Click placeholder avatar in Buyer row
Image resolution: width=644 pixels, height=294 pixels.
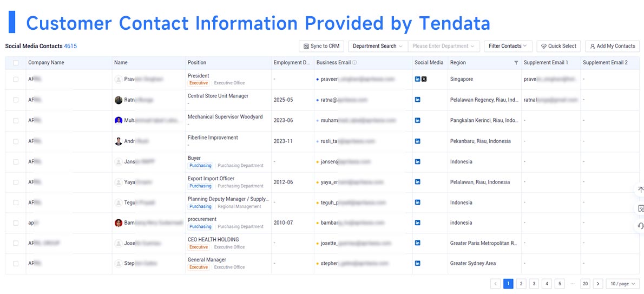119,161
